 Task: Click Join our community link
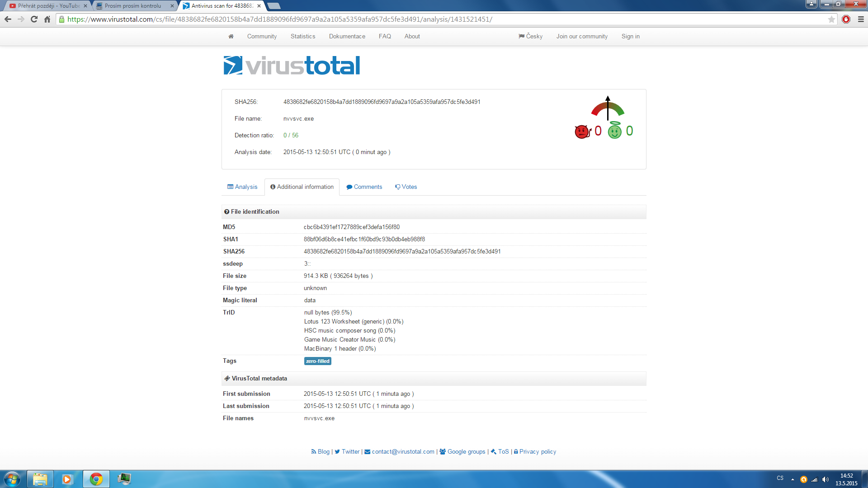tap(582, 36)
